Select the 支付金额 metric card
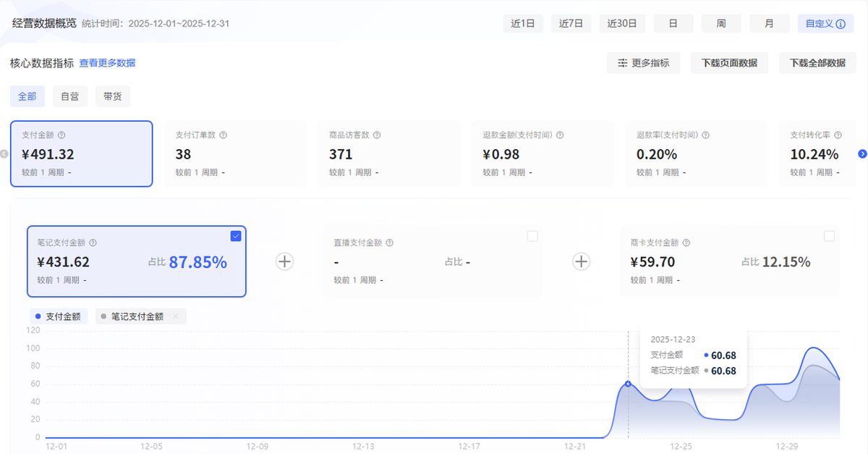The width and height of the screenshot is (868, 454). pyautogui.click(x=82, y=154)
